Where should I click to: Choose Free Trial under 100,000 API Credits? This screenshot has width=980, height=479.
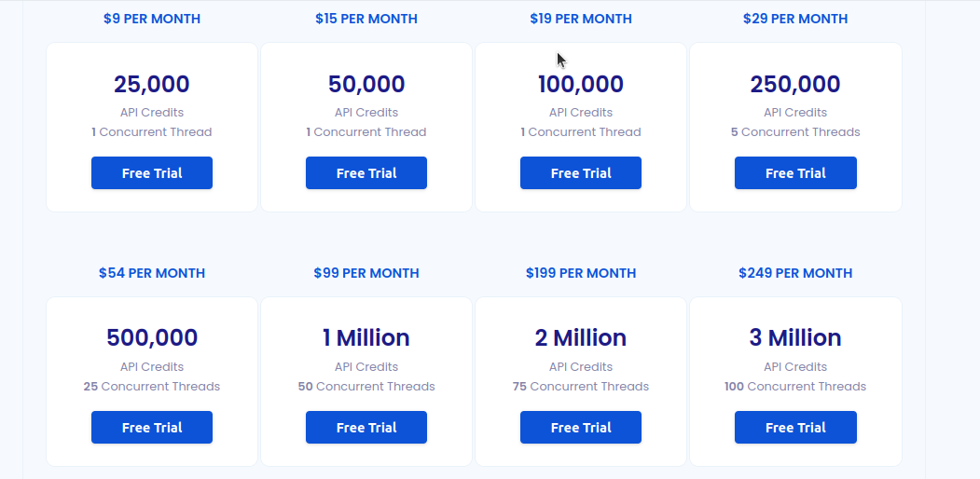581,173
